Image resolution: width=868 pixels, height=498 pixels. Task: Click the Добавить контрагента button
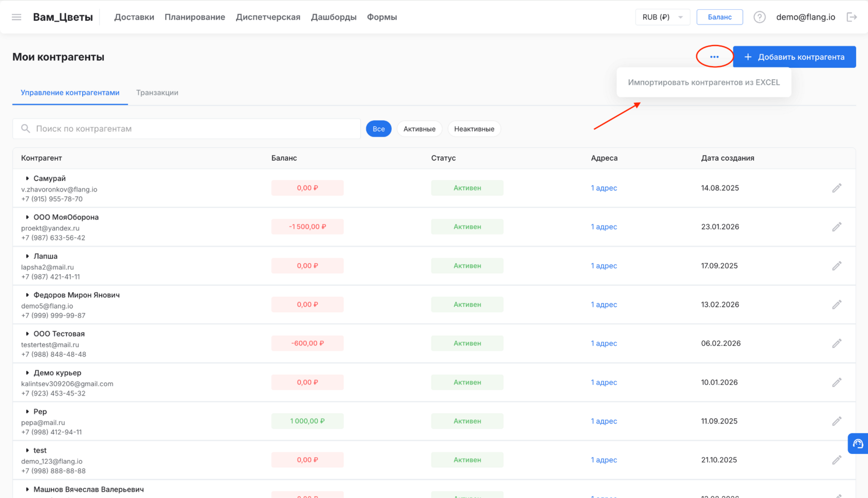coord(794,57)
